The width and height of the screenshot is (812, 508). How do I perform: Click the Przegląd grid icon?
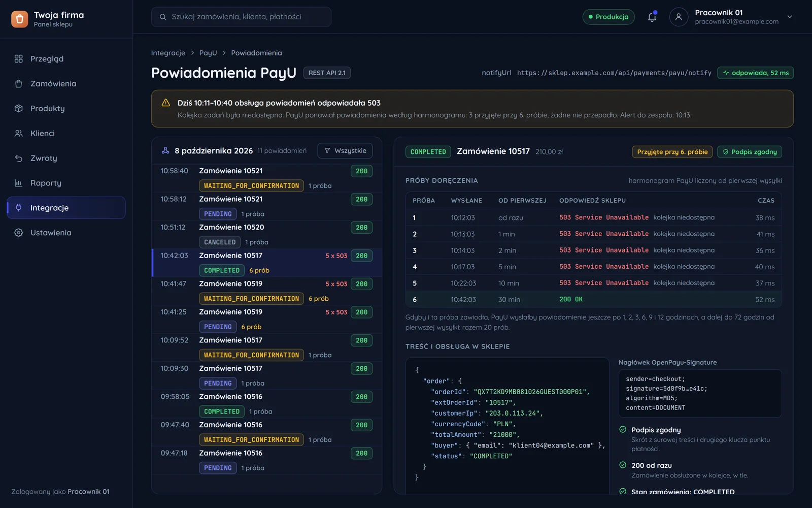[19, 59]
